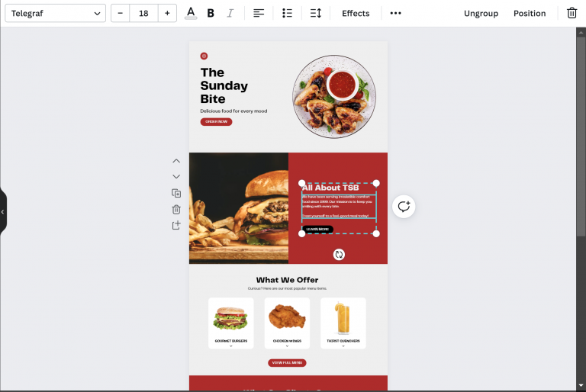Click the add comment bubble icon

404,207
